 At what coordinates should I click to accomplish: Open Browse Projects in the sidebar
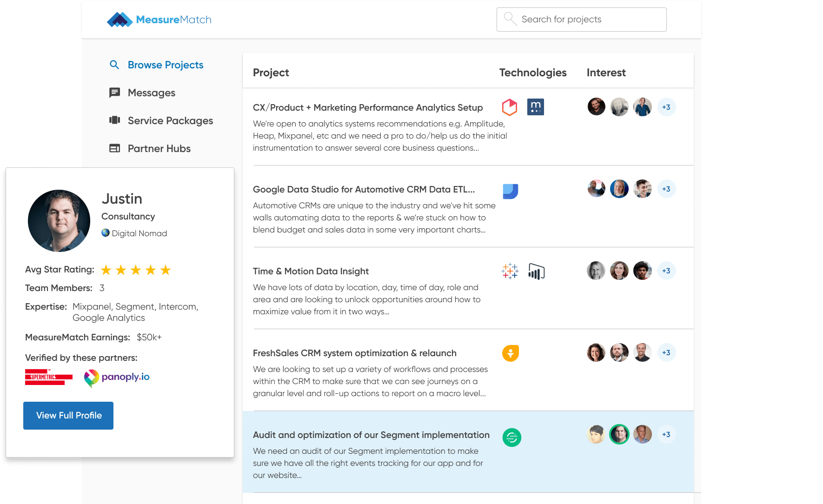click(x=165, y=65)
